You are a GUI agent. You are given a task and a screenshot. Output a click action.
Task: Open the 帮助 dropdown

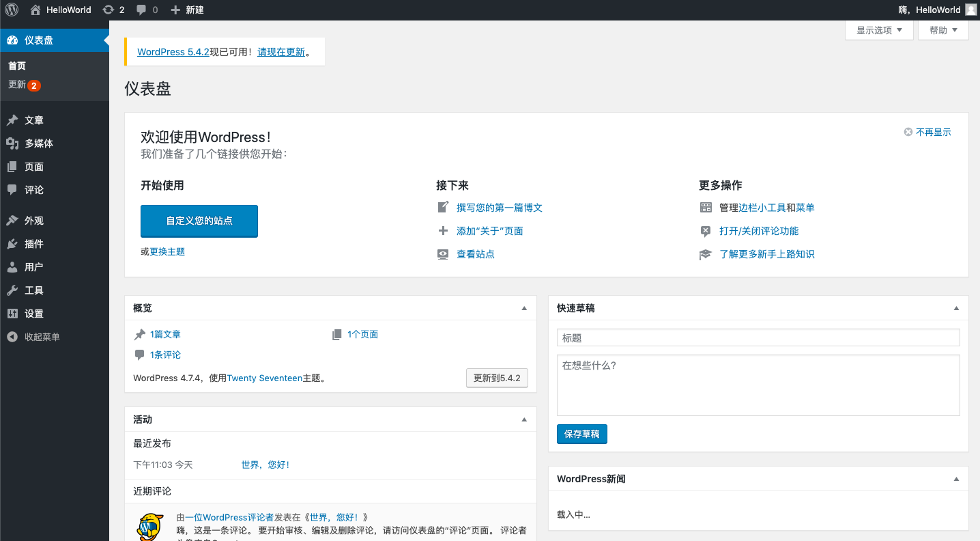tap(943, 30)
